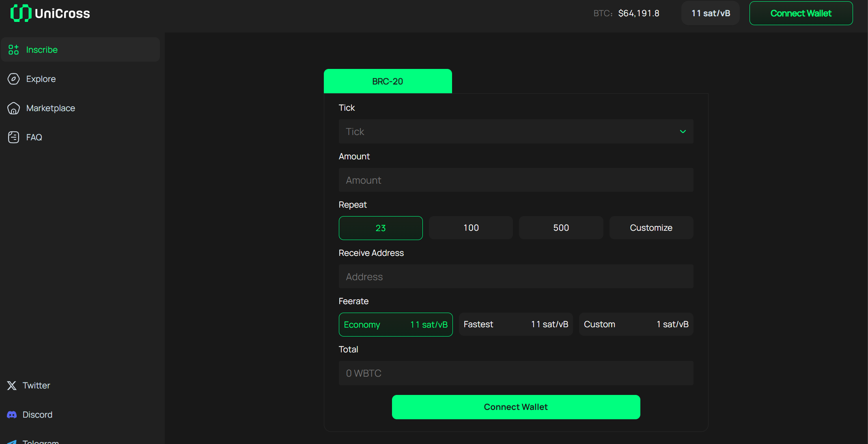Click the Discord icon

point(12,414)
